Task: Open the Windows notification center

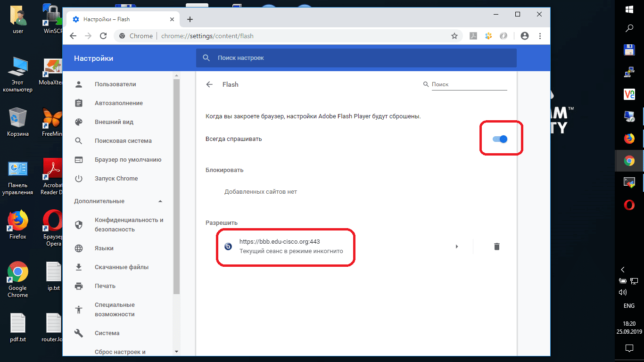Action: [x=629, y=348]
